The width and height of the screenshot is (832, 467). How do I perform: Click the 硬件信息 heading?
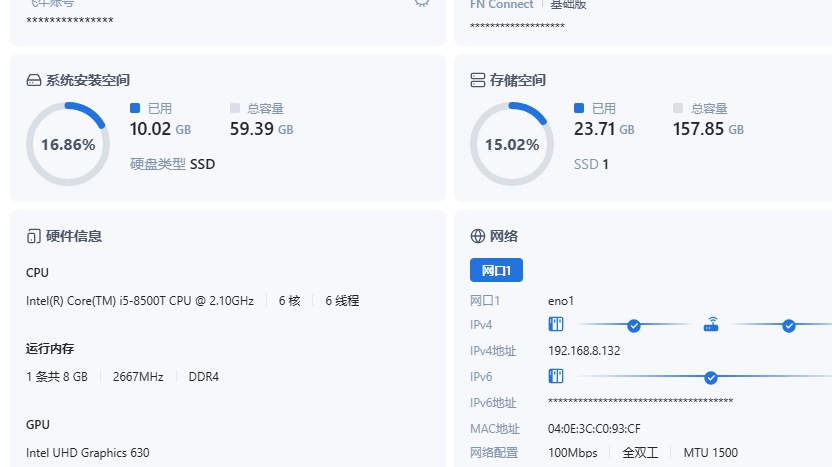(74, 236)
